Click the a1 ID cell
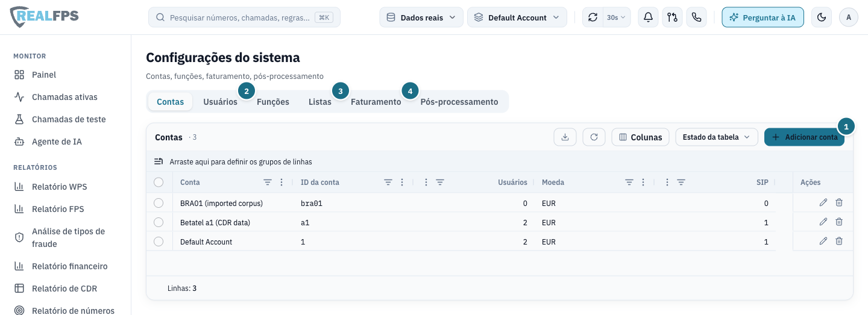The image size is (868, 315). click(x=305, y=223)
